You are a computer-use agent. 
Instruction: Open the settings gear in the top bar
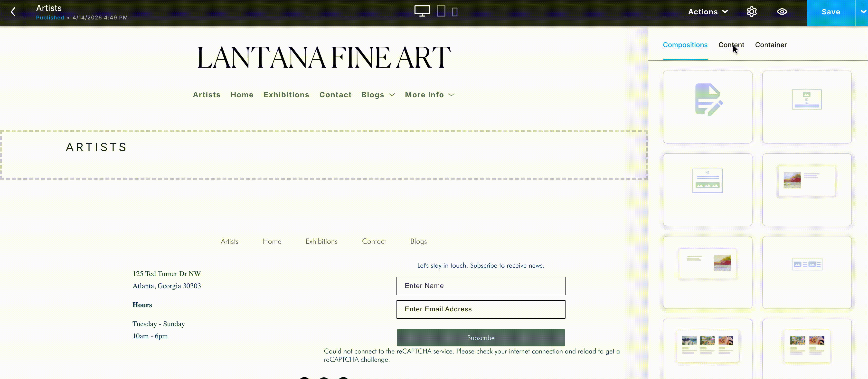pos(751,11)
